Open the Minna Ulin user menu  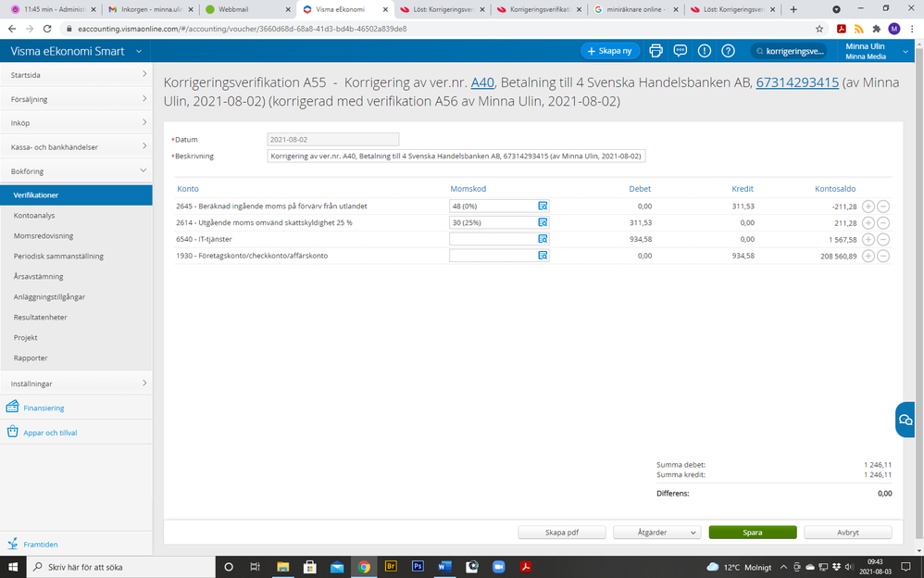click(x=876, y=51)
